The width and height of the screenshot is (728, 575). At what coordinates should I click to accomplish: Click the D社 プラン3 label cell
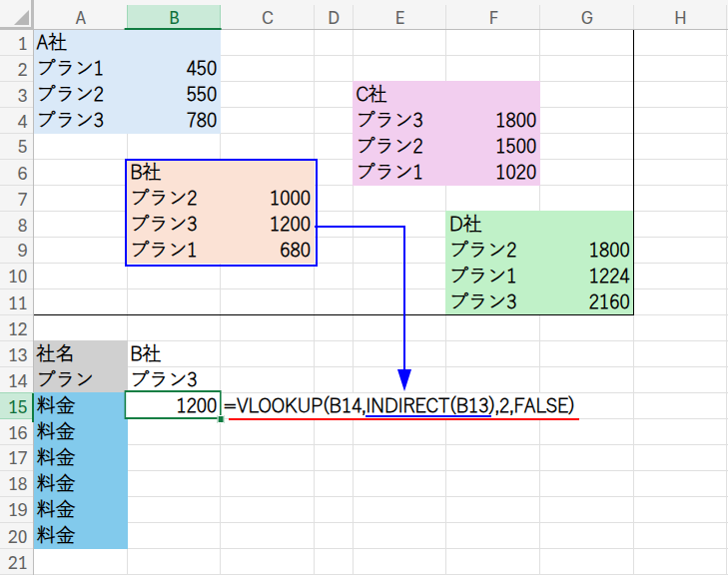pos(492,302)
